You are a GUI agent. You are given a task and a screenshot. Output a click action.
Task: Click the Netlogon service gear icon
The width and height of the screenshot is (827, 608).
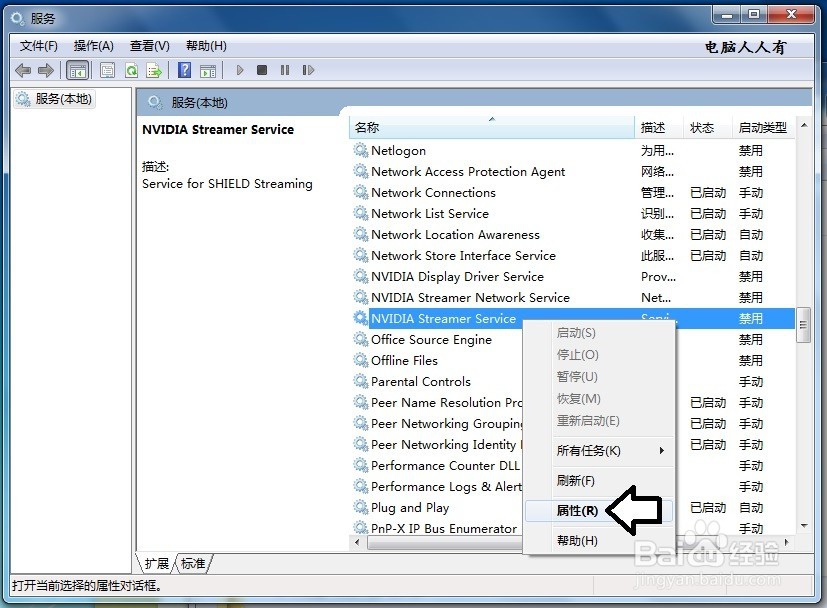point(361,150)
